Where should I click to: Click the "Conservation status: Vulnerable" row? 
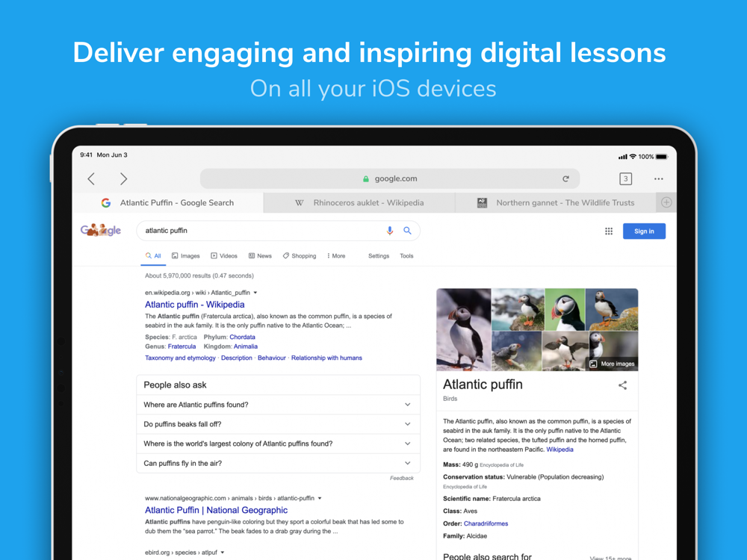(523, 477)
